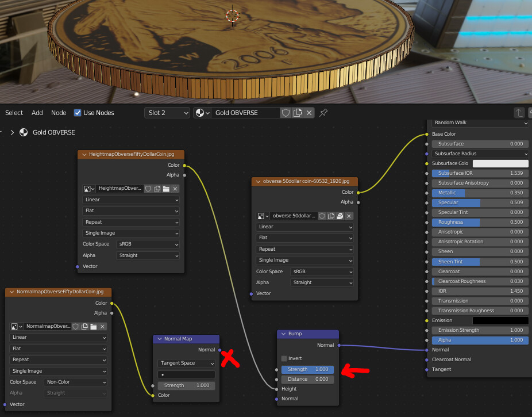Screen dimensions: 532x417
Task: Open Tangent Space dropdown in Normal Map node
Action: pyautogui.click(x=186, y=363)
